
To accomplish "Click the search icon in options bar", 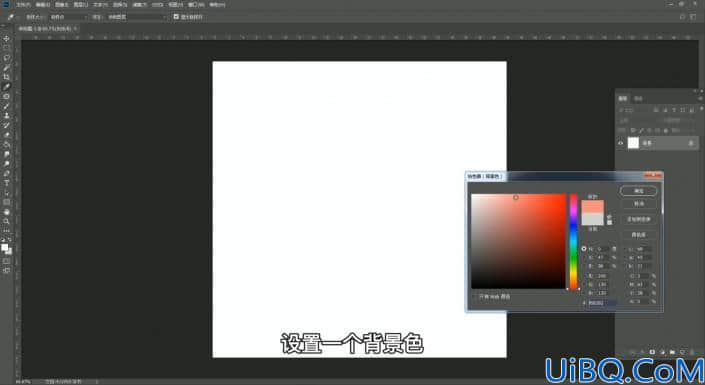I will 683,17.
